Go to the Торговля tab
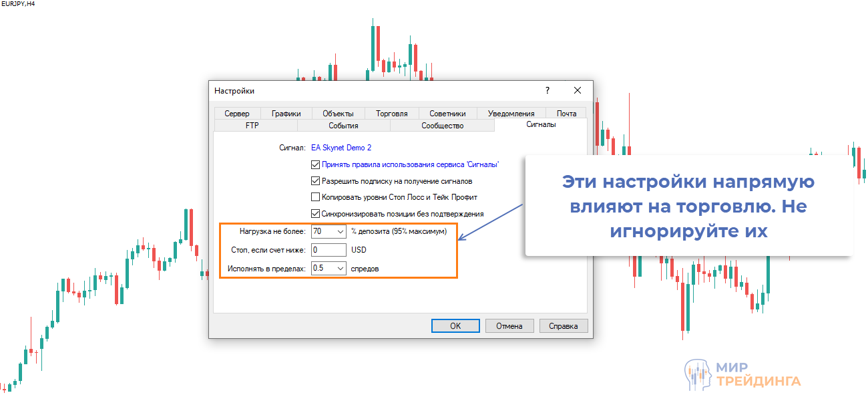The width and height of the screenshot is (868, 401). pyautogui.click(x=391, y=114)
